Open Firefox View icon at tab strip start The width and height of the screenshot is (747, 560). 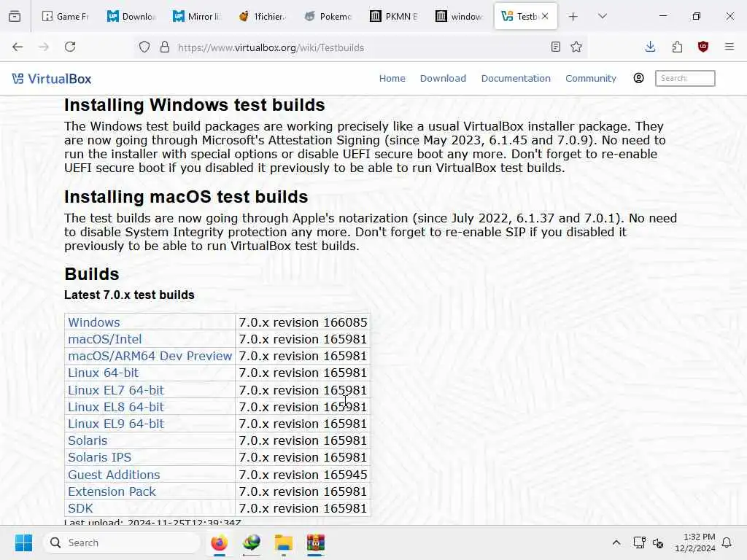click(15, 16)
